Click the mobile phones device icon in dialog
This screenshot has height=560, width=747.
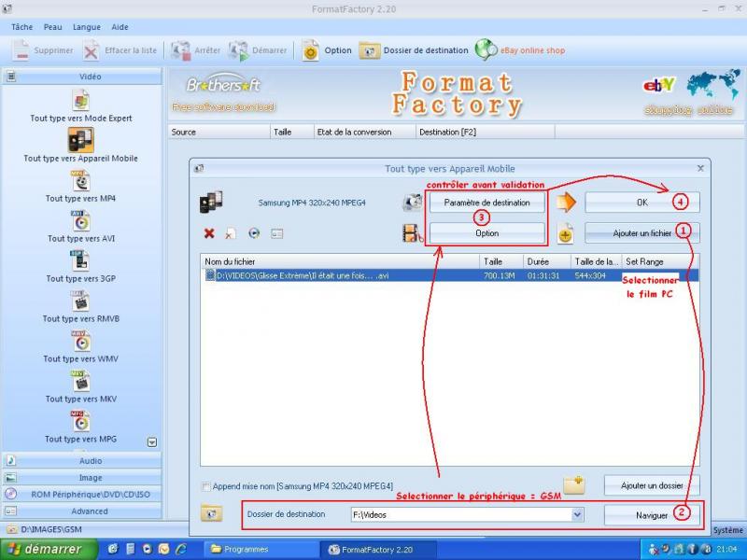211,202
